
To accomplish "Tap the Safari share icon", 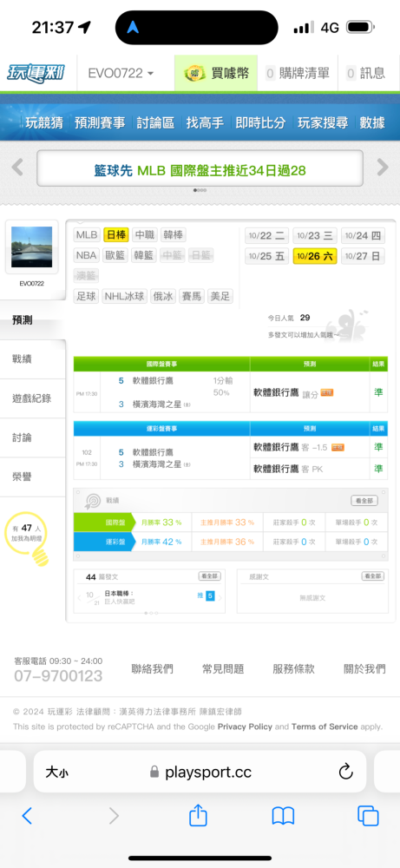I will [198, 815].
